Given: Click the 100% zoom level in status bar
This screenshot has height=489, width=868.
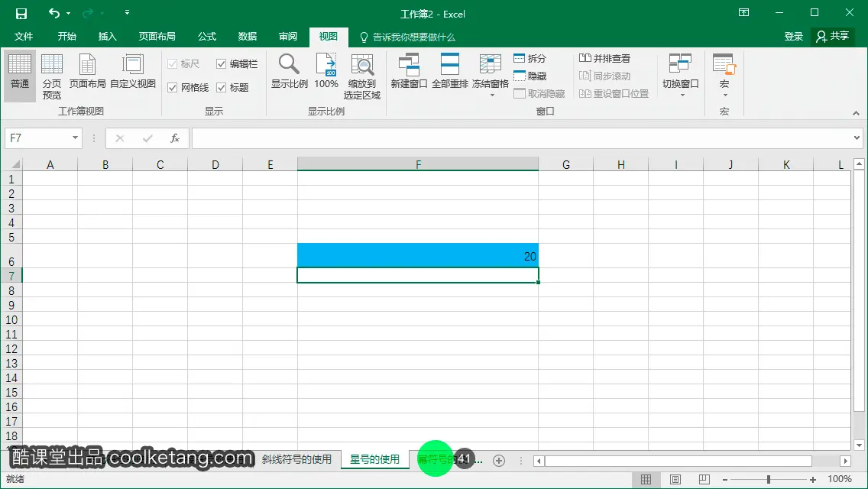Looking at the screenshot, I should (839, 479).
